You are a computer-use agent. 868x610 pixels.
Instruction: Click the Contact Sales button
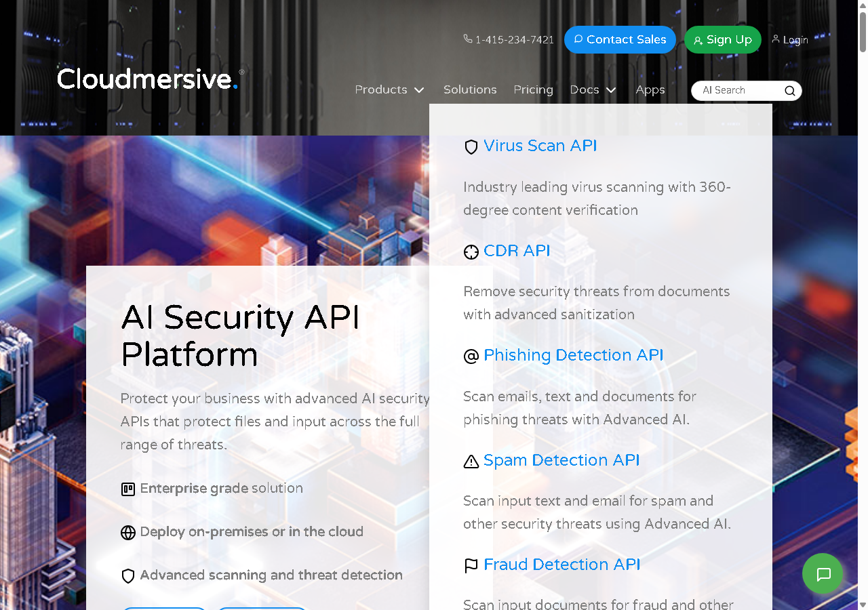pyautogui.click(x=620, y=39)
